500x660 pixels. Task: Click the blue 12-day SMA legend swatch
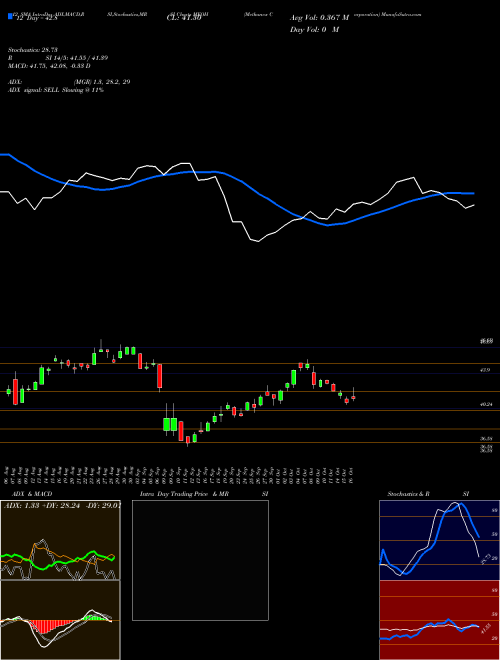click(x=10, y=16)
